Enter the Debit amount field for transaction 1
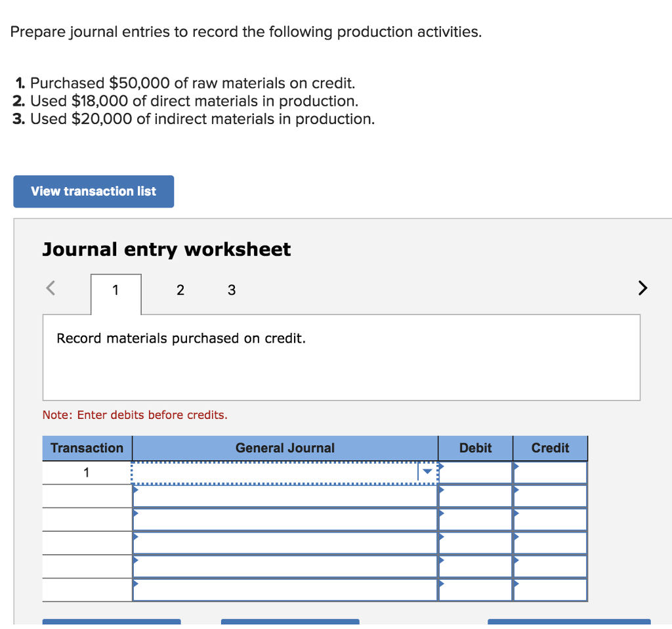Viewport: 672px width, 629px height. click(476, 471)
